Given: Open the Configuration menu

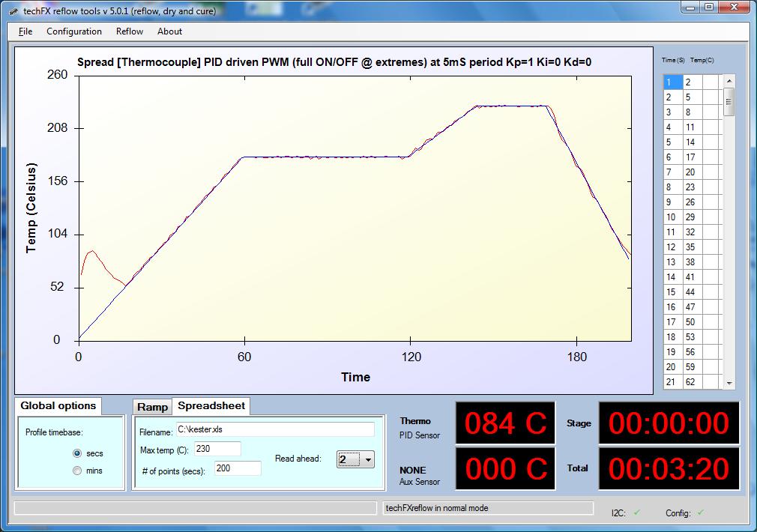Looking at the screenshot, I should pyautogui.click(x=74, y=31).
